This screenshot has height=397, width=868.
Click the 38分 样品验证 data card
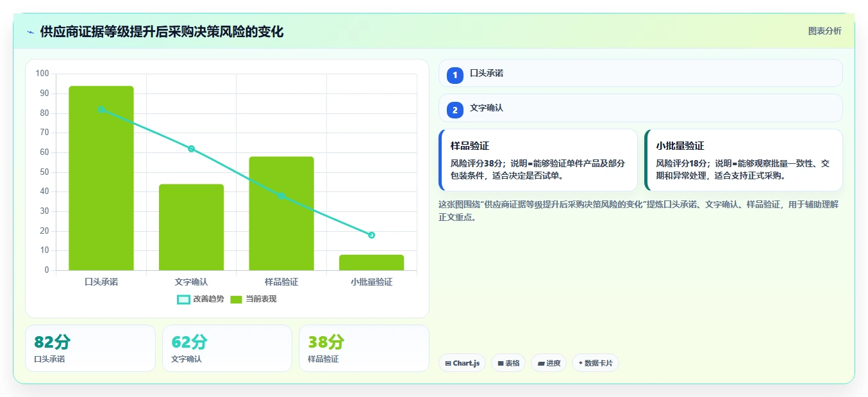363,348
